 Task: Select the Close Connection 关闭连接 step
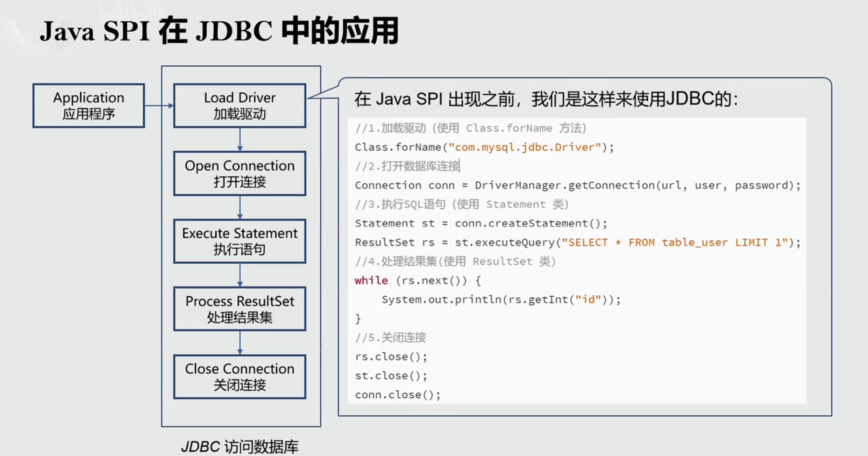239,377
